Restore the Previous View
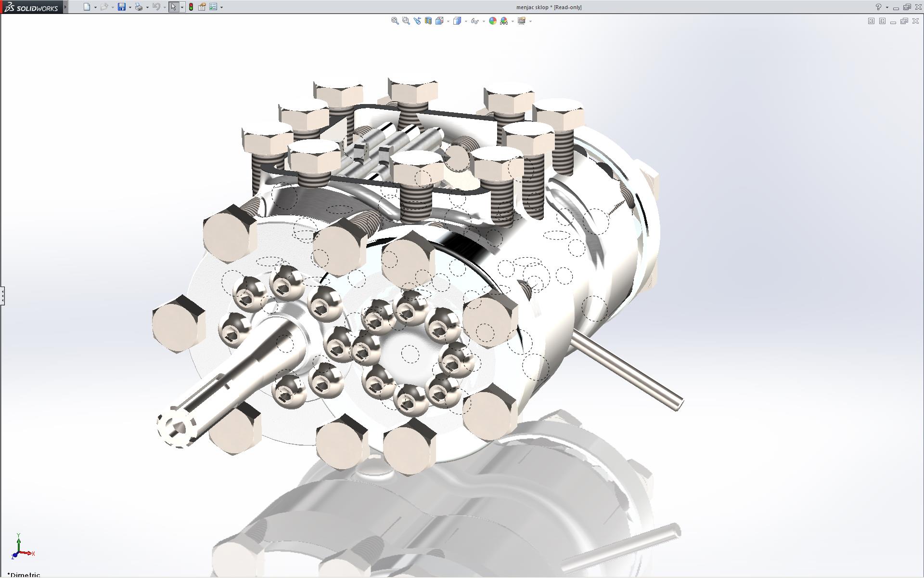This screenshot has width=924, height=578. click(x=417, y=21)
